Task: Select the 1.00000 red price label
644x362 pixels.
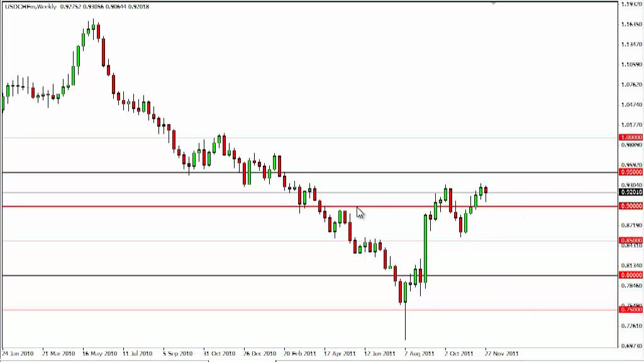Action: coord(631,137)
